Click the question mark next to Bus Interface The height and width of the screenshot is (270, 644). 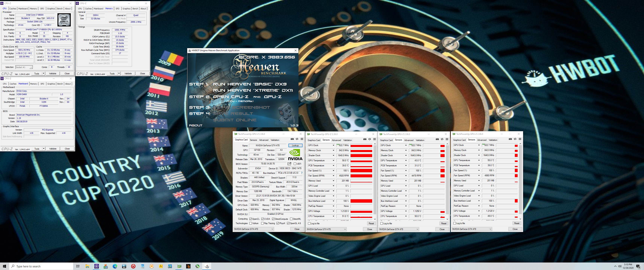[302, 173]
